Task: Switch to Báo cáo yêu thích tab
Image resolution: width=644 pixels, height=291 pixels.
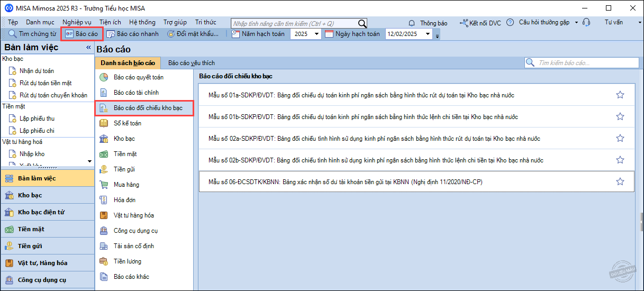Action: 192,62
